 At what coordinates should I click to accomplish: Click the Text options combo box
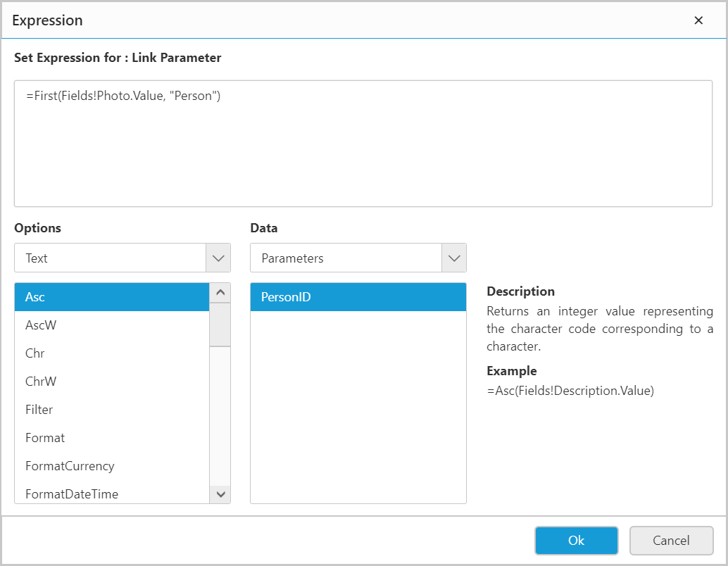click(x=111, y=258)
